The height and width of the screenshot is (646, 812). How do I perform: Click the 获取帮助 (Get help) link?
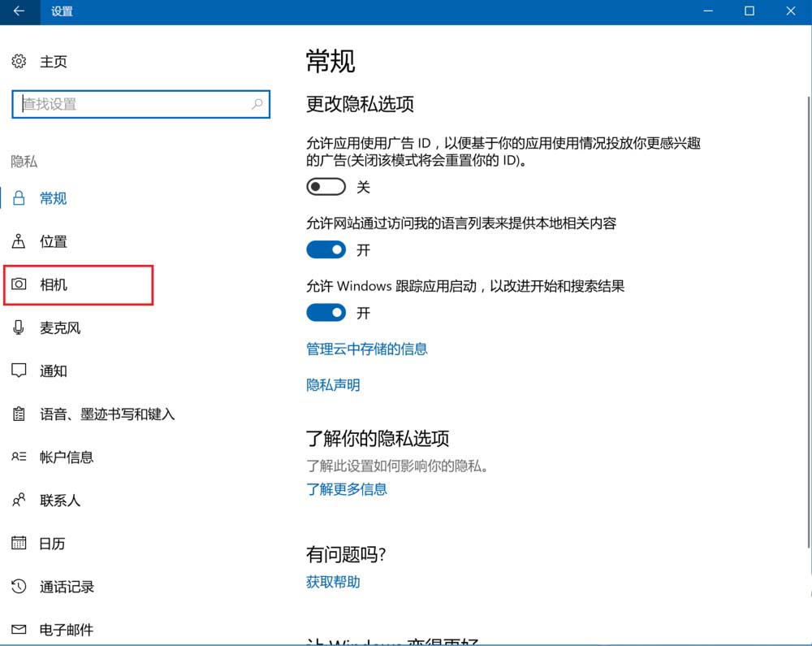332,582
